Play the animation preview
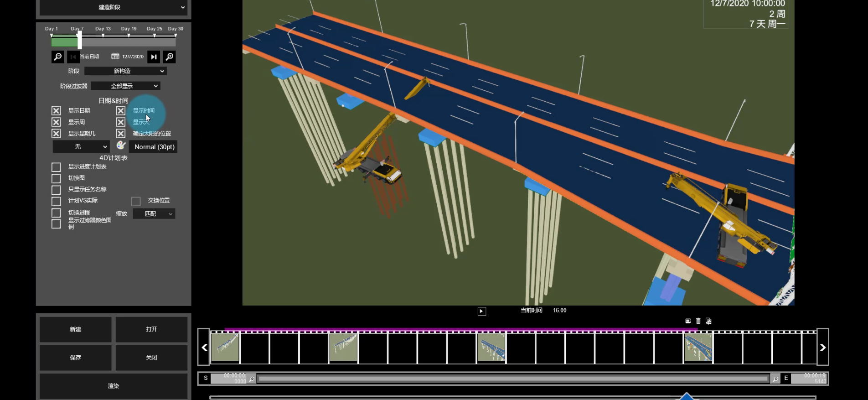Viewport: 868px width, 400px height. (x=481, y=311)
